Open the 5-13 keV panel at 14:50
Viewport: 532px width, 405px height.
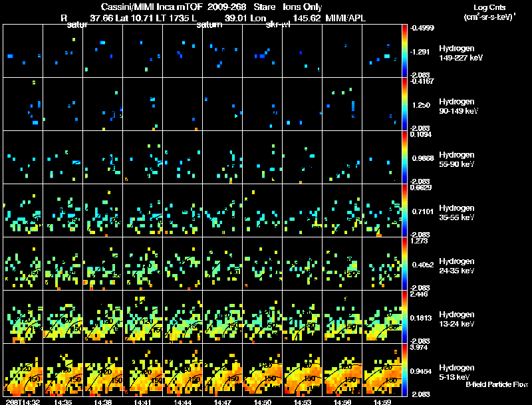pyautogui.click(x=262, y=370)
